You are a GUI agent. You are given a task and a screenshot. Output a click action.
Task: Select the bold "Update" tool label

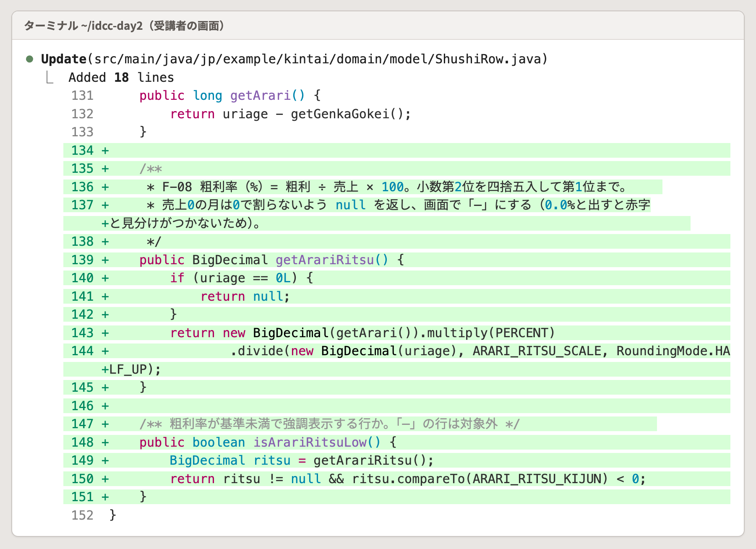(x=64, y=59)
